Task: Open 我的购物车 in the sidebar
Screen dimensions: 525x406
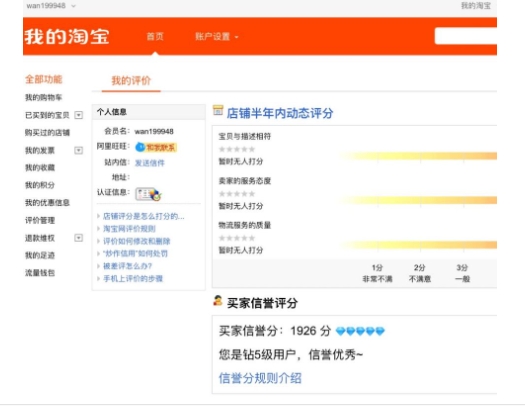Action: point(44,97)
